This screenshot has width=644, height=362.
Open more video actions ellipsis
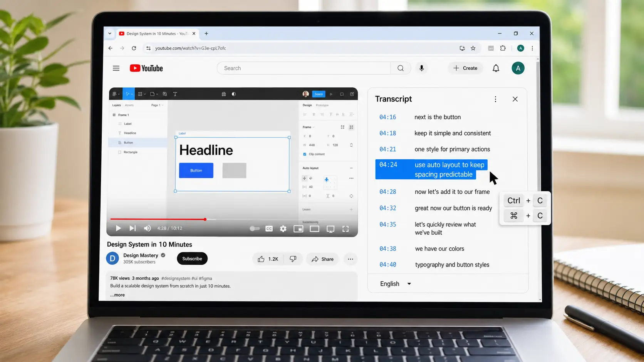(x=350, y=259)
